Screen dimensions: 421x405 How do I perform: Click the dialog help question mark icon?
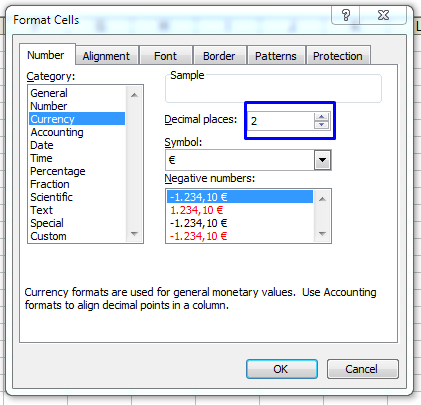click(346, 15)
